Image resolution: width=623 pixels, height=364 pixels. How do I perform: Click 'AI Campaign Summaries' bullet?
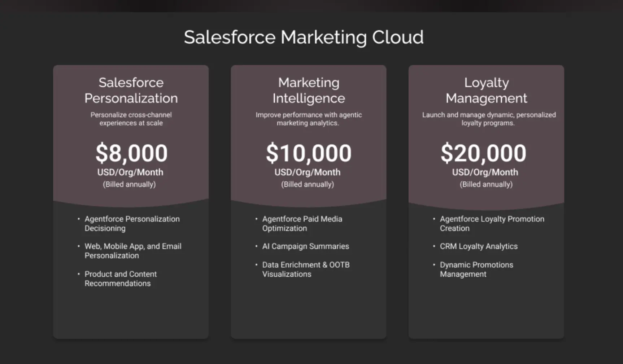[305, 246]
